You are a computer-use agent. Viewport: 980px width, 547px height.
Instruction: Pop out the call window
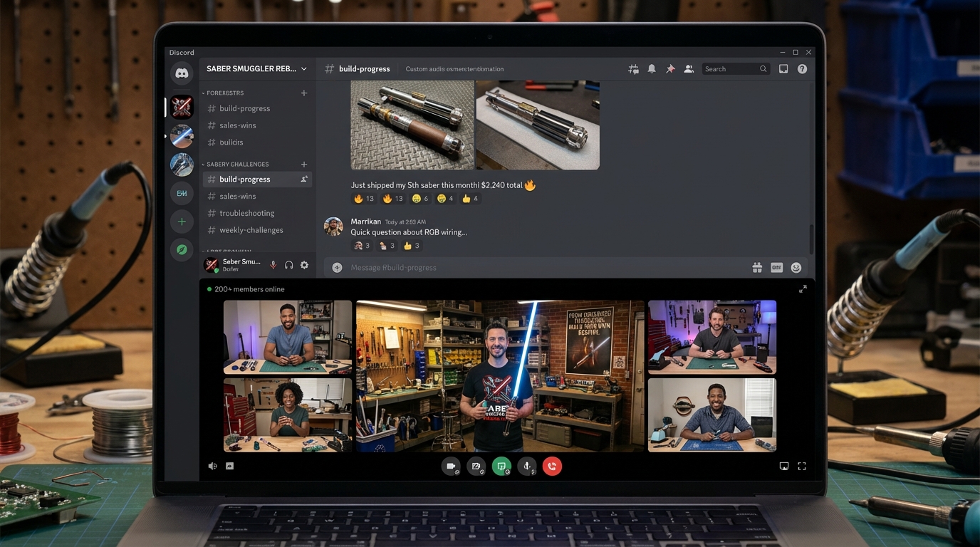coord(784,466)
